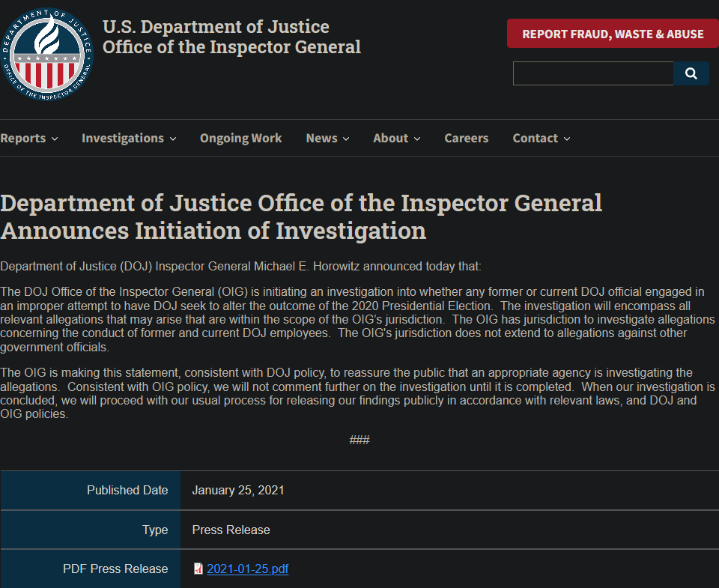Open the Contact navigation item
The image size is (719, 588).
pyautogui.click(x=535, y=138)
